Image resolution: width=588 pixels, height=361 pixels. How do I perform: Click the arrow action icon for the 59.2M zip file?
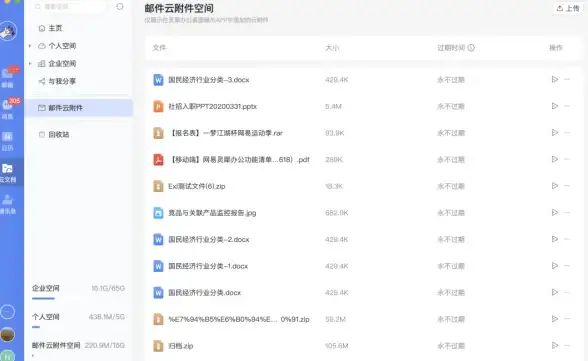(555, 319)
